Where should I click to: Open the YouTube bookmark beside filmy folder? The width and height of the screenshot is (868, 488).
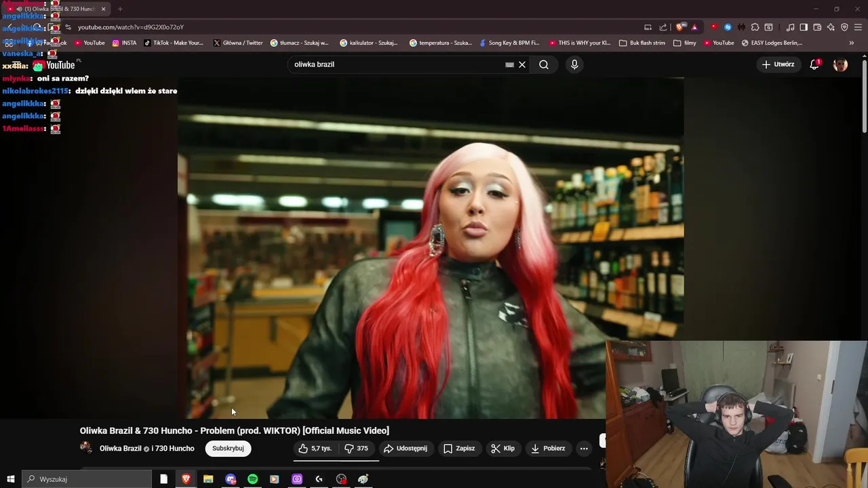[x=719, y=43]
